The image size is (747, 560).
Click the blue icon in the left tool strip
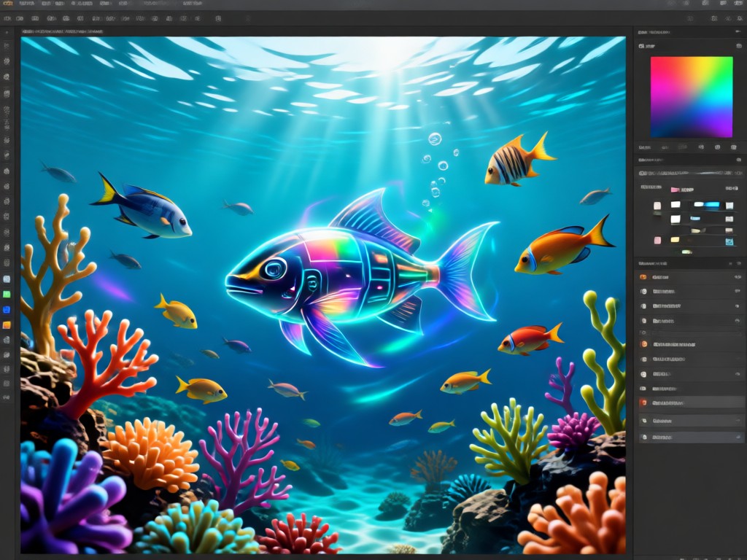(7, 309)
